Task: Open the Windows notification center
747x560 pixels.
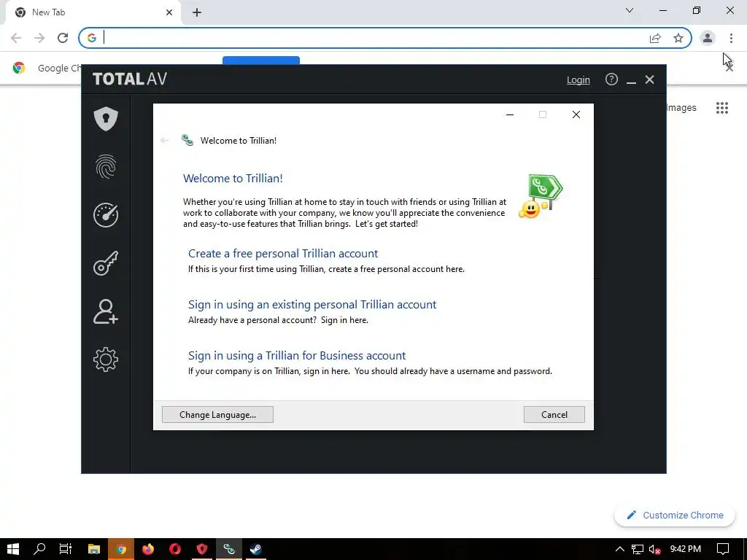Action: point(723,549)
